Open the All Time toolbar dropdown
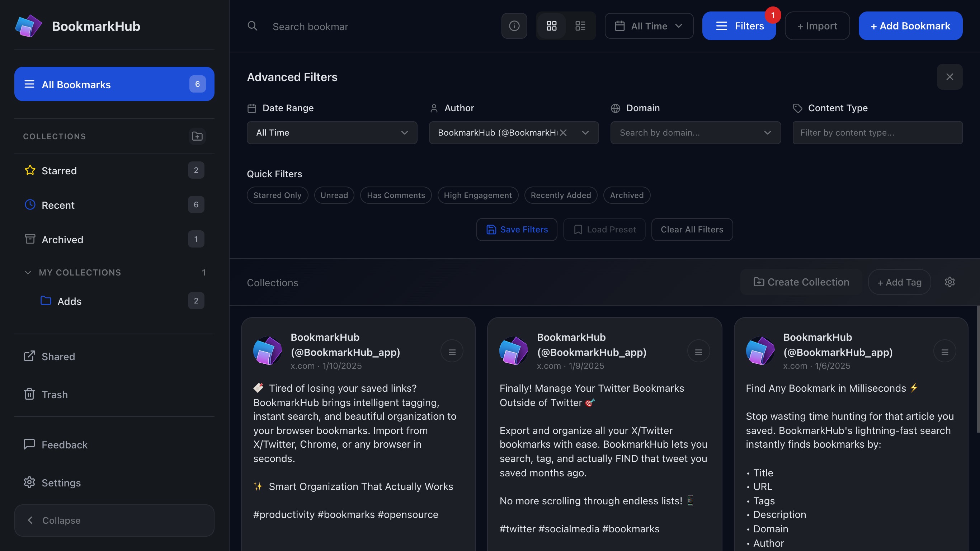Viewport: 980px width, 551px height. pos(649,26)
